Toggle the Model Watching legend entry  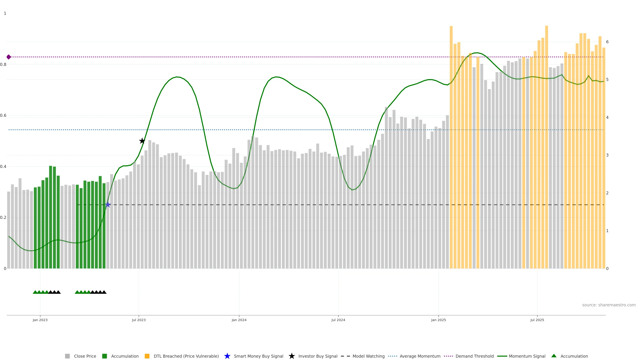[368, 356]
